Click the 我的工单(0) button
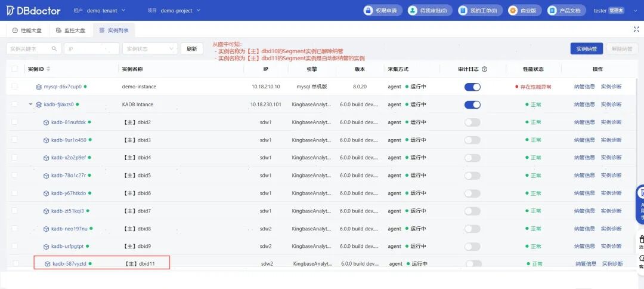Viewport: 644px width, 289px height. pos(480,11)
